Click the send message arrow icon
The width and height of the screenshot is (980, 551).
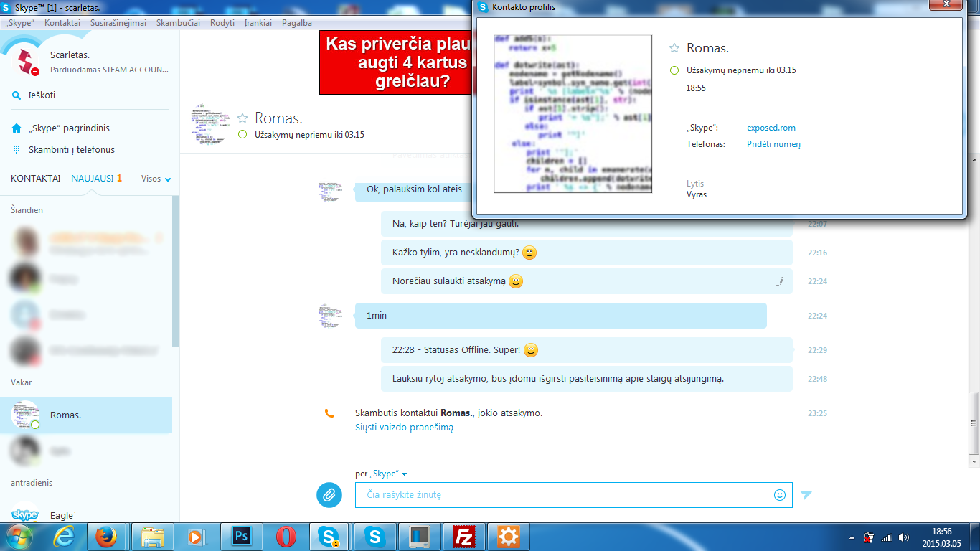pos(806,495)
